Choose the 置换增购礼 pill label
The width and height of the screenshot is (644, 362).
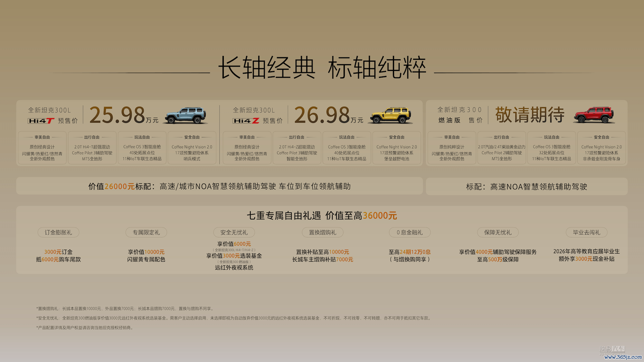tap(323, 232)
